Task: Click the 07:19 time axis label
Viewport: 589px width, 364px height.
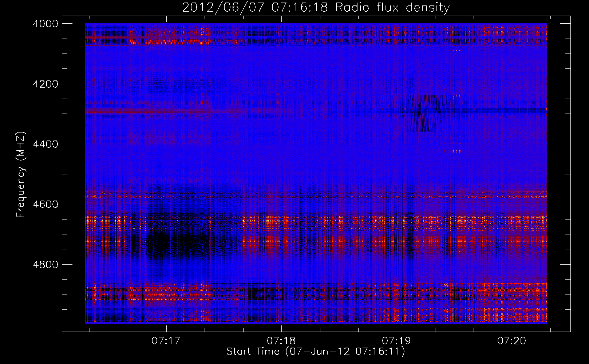Action: 396,341
